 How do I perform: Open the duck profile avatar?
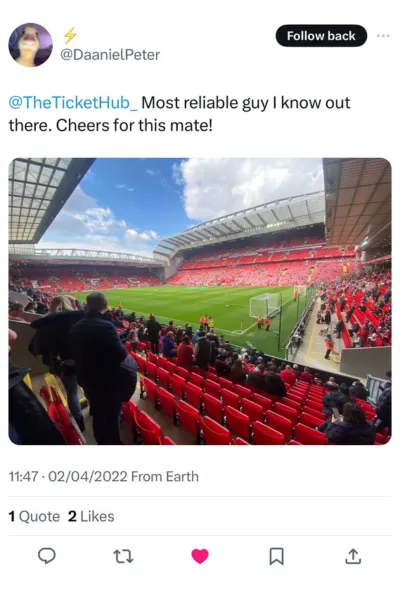(x=30, y=45)
